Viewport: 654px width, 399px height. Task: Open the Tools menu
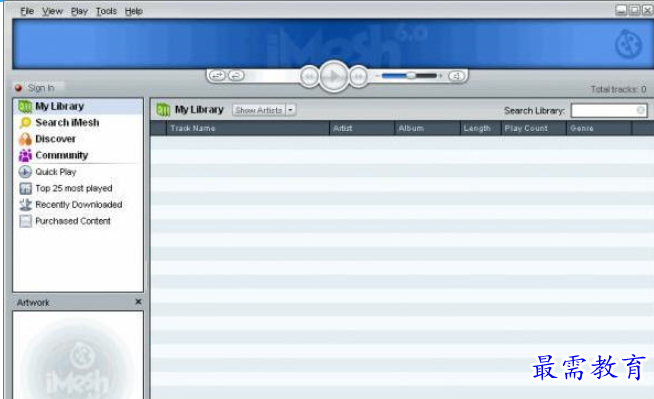tap(106, 11)
